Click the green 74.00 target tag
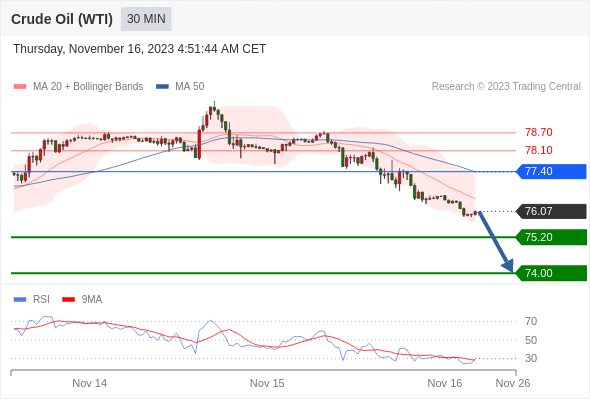Viewport: 590px width, 400px height. click(x=551, y=273)
